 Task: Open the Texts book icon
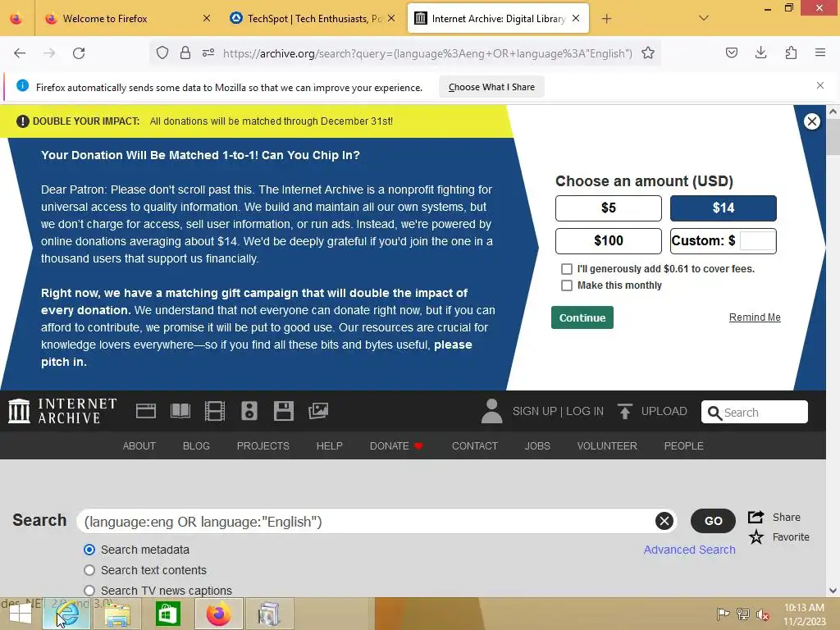(180, 411)
